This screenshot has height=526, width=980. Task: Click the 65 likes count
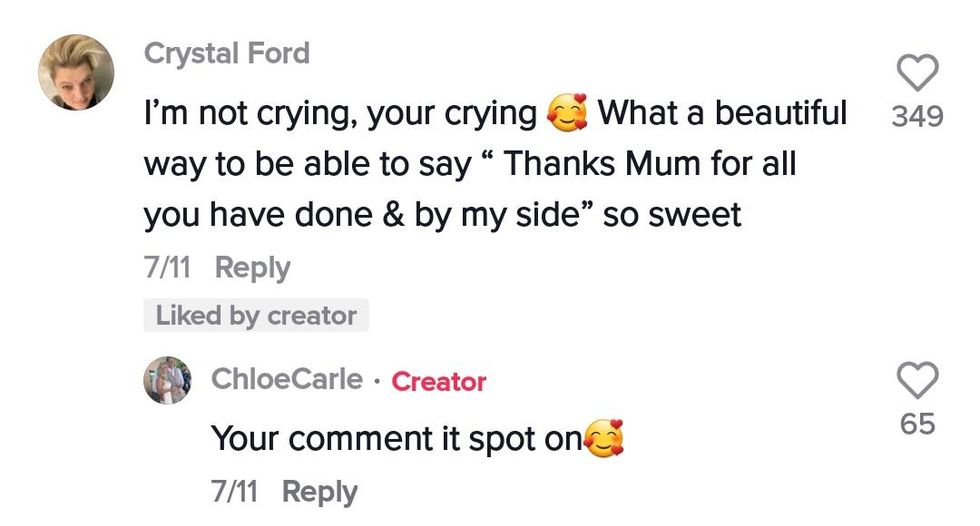pos(917,424)
